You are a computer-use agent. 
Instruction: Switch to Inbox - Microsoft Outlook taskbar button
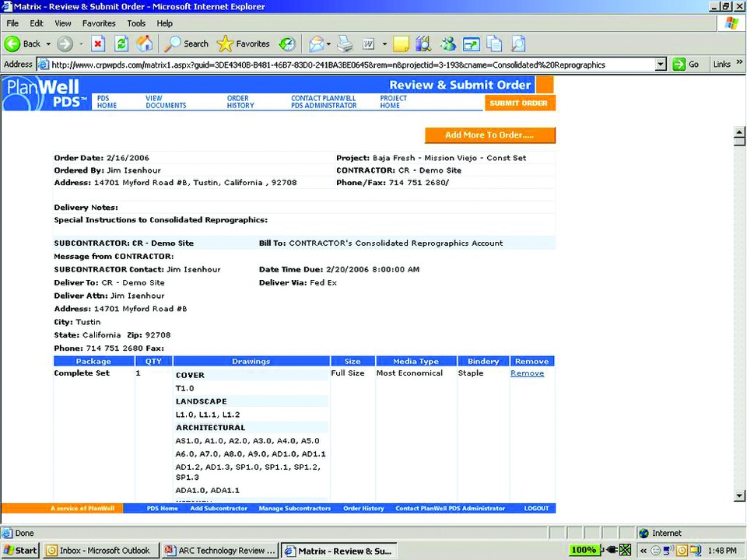100,551
